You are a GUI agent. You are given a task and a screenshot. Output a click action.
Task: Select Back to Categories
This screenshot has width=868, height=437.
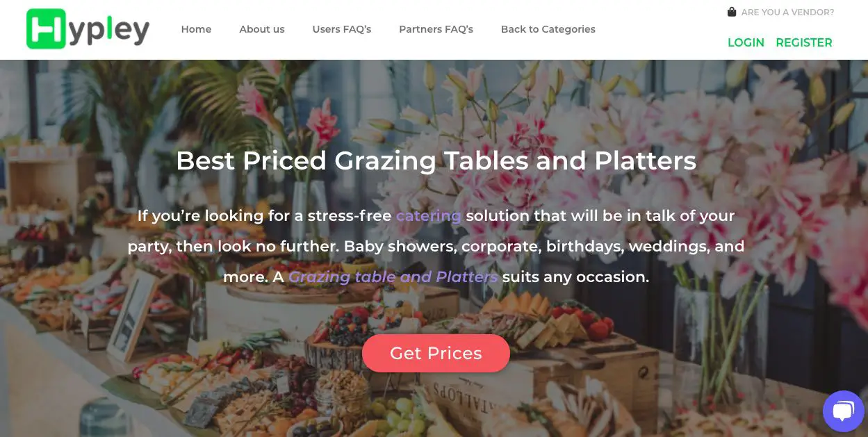click(548, 29)
